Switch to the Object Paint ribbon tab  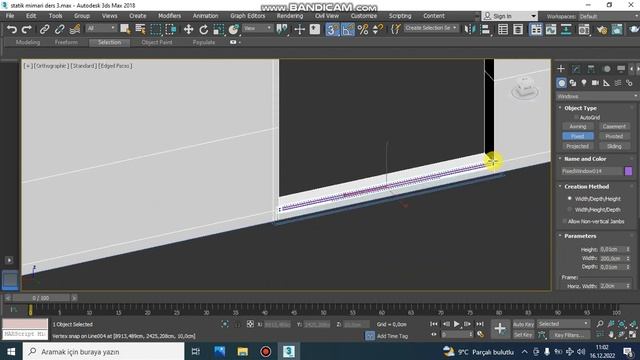(157, 42)
